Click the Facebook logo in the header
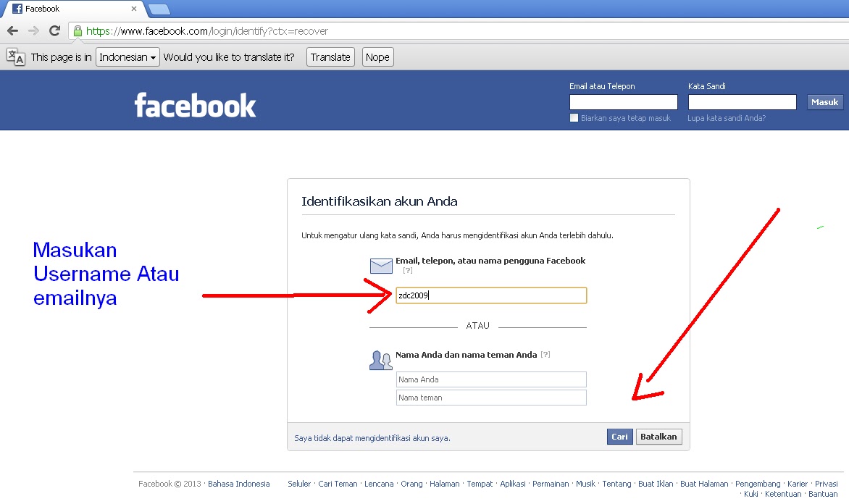849x504 pixels. [196, 105]
